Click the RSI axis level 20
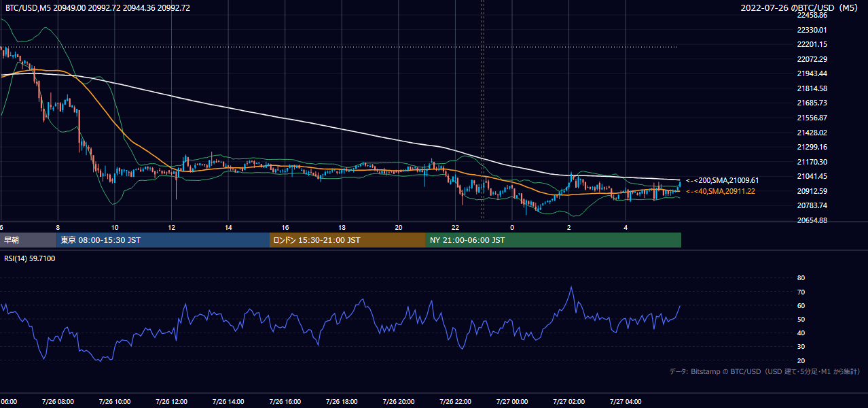This screenshot has width=868, height=408. [801, 360]
